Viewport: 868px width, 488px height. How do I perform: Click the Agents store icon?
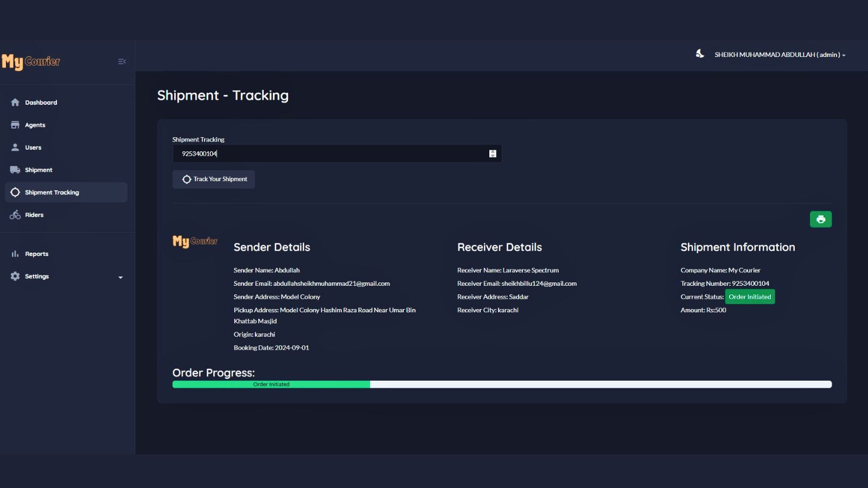tap(15, 125)
